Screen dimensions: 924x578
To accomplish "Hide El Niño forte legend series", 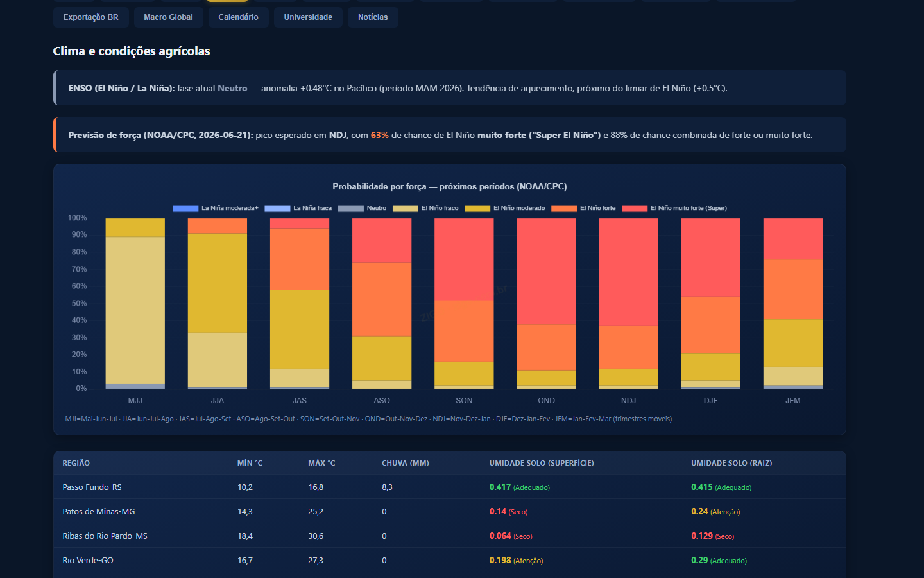I will [x=583, y=208].
